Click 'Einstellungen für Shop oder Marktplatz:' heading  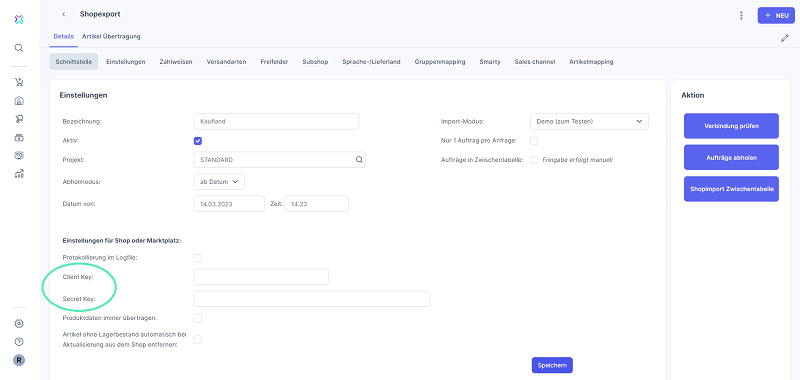click(122, 240)
